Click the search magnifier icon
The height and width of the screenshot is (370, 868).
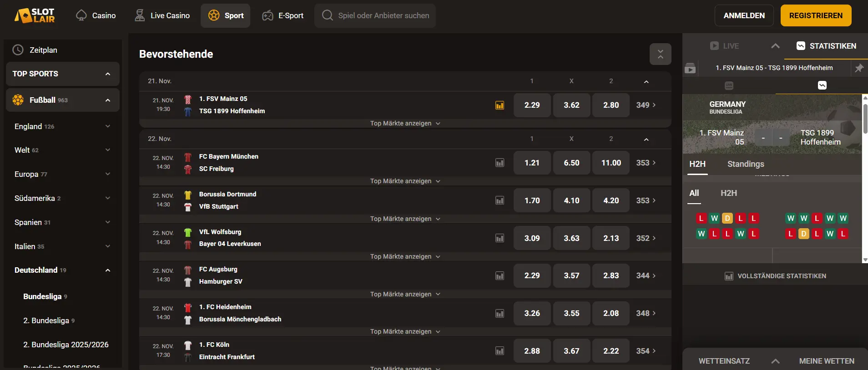327,15
